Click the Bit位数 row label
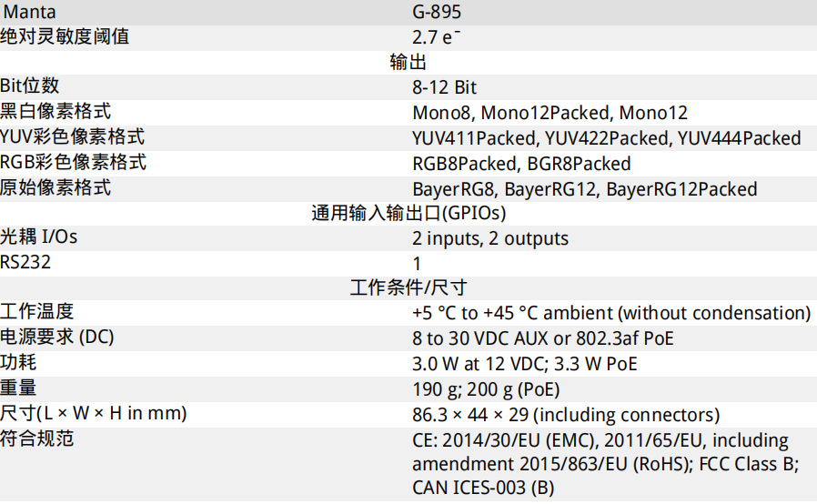This screenshot has width=817, height=504. coord(30,86)
